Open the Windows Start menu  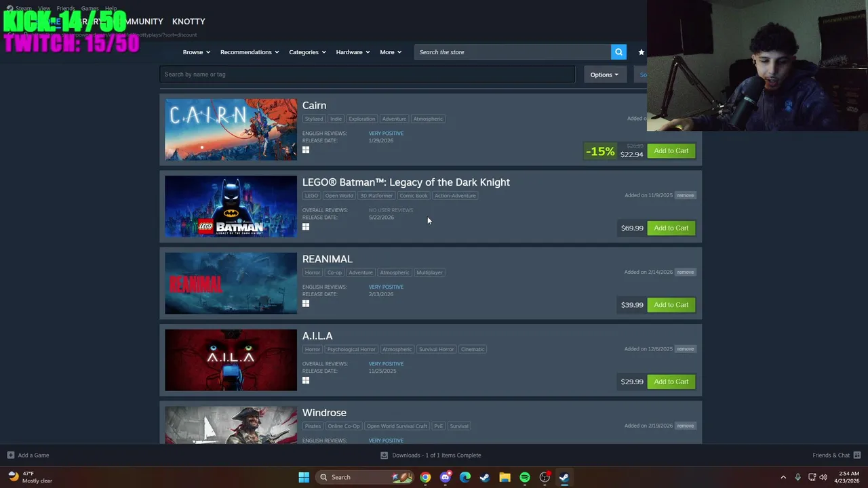[304, 477]
